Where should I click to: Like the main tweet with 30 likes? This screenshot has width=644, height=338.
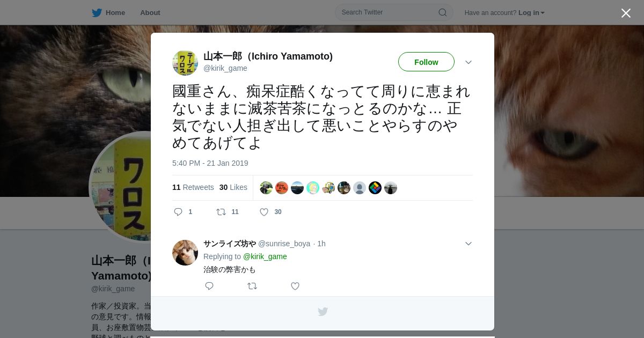click(x=264, y=212)
